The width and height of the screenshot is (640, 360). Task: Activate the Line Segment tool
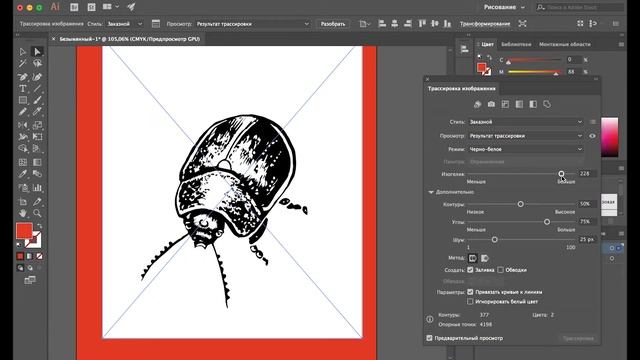37,89
